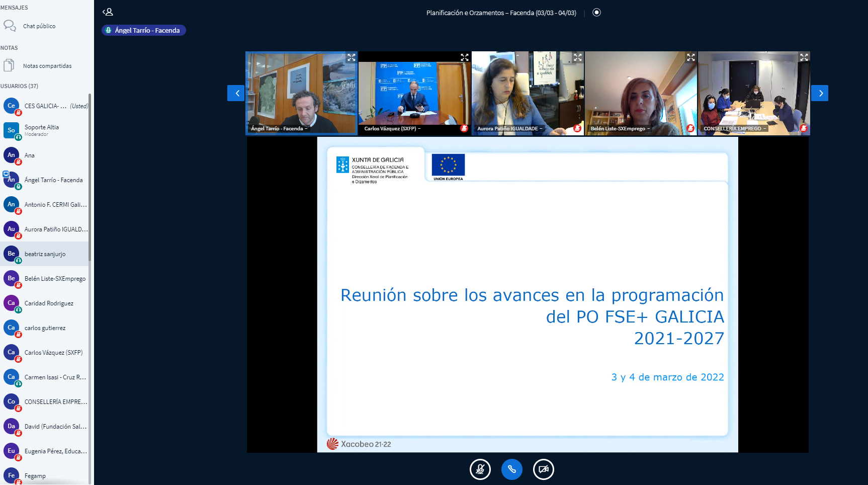Open Ángel Tarrío talking indicator pill
Image resolution: width=868 pixels, height=485 pixels.
pyautogui.click(x=144, y=31)
